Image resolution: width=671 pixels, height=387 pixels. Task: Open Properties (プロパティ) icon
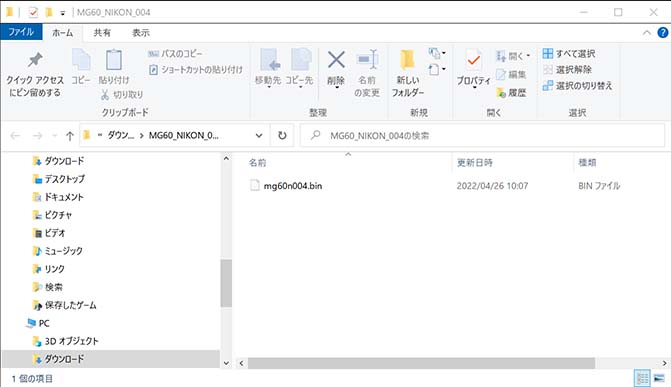coord(473,61)
